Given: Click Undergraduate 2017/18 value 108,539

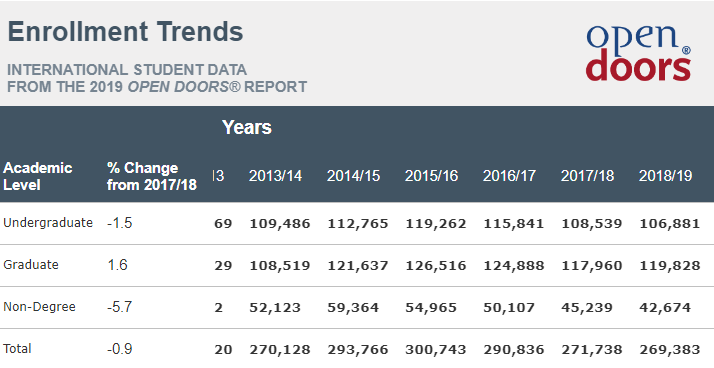Looking at the screenshot, I should coord(592,224).
